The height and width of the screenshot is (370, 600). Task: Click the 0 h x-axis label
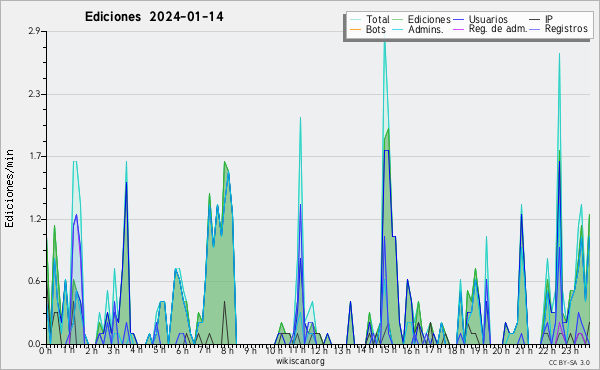(46, 351)
